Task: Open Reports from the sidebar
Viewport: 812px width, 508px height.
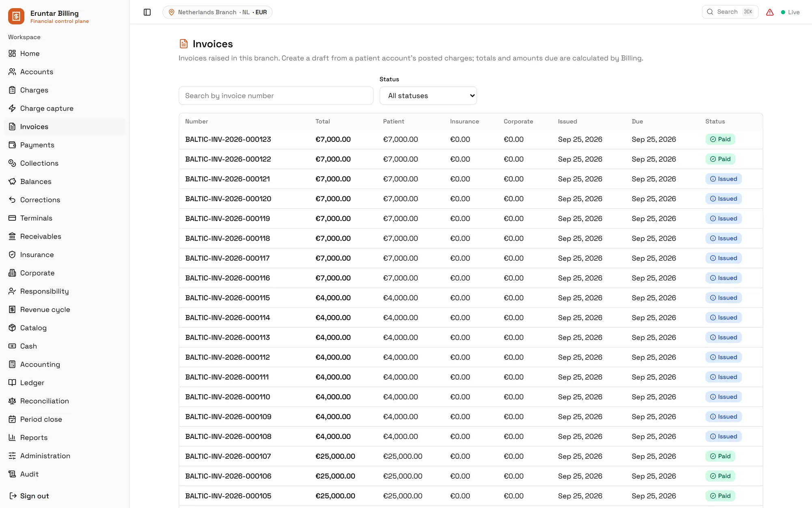Action: [65, 438]
